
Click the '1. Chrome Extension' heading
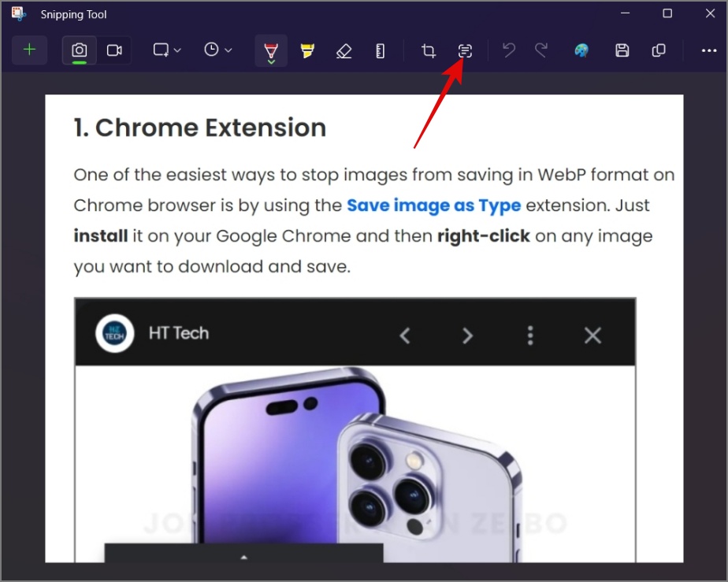point(199,127)
